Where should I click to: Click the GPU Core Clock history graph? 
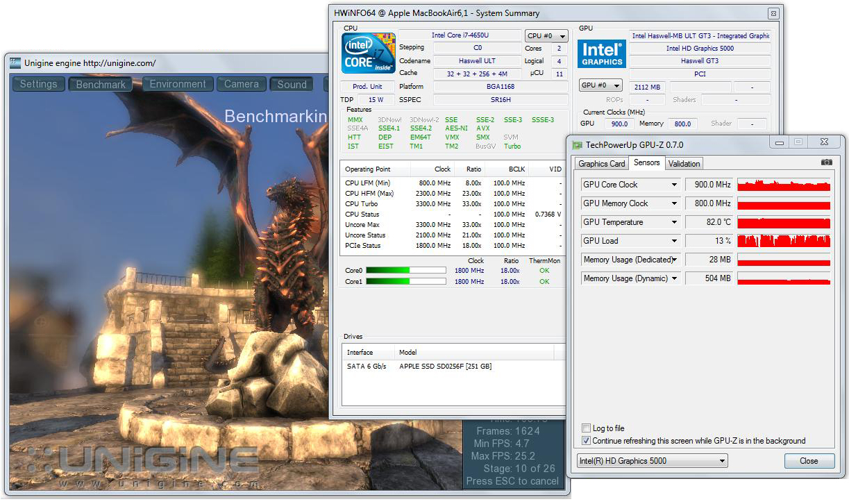click(784, 185)
